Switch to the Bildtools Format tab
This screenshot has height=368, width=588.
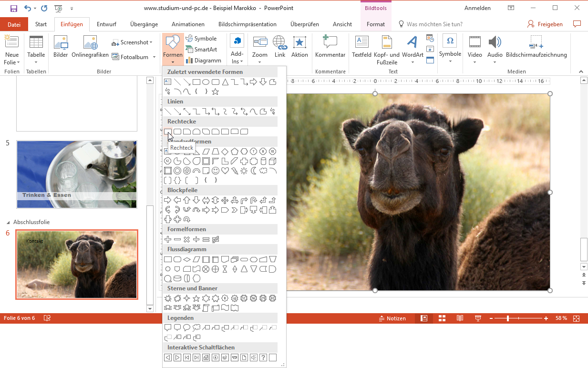(376, 24)
